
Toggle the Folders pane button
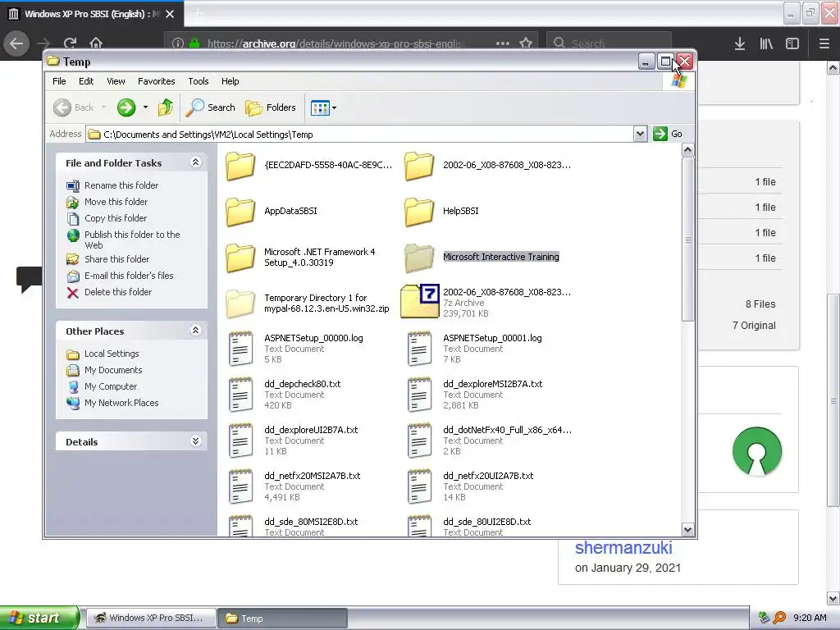click(271, 107)
